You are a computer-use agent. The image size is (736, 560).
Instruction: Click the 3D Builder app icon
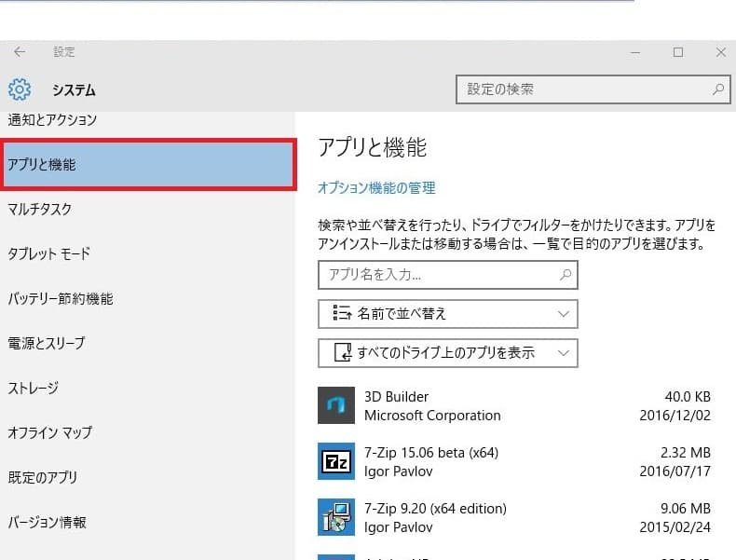pyautogui.click(x=336, y=405)
